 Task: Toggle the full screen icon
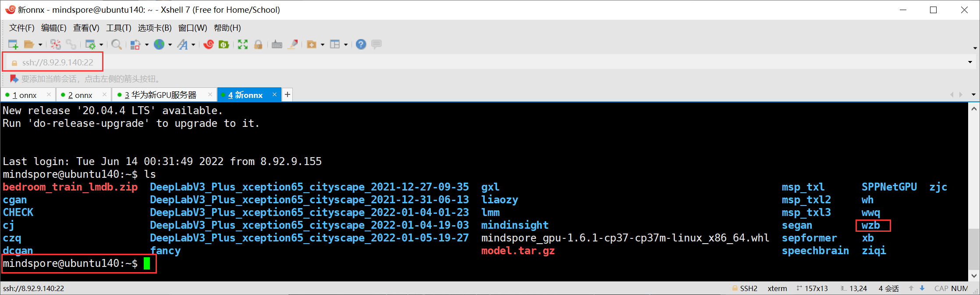243,44
